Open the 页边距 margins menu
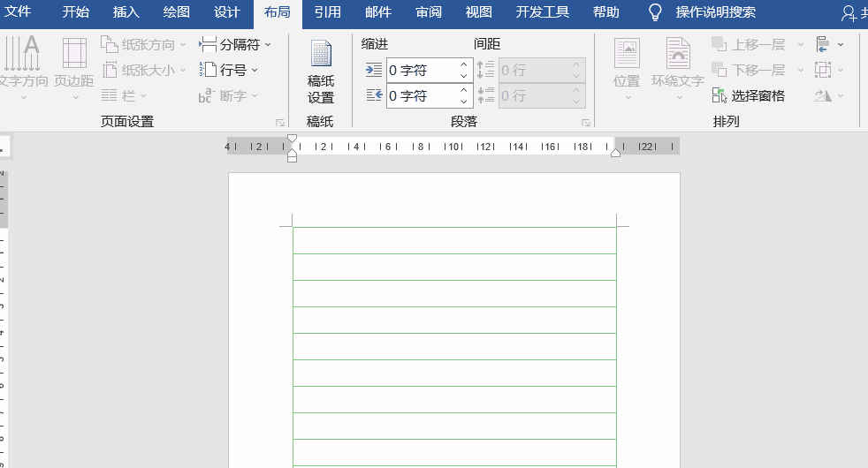The width and height of the screenshot is (868, 468). pyautogui.click(x=74, y=67)
